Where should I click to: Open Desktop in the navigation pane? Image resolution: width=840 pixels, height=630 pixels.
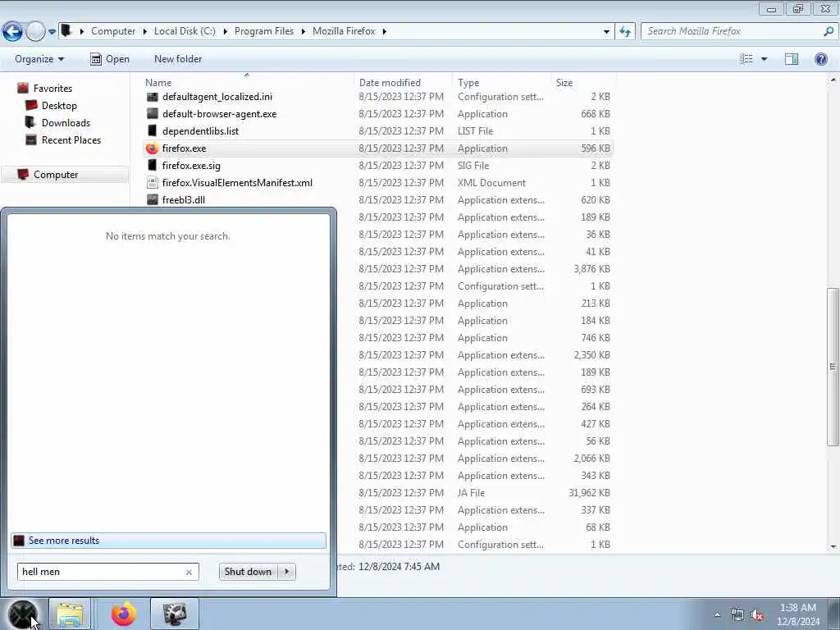pyautogui.click(x=59, y=106)
